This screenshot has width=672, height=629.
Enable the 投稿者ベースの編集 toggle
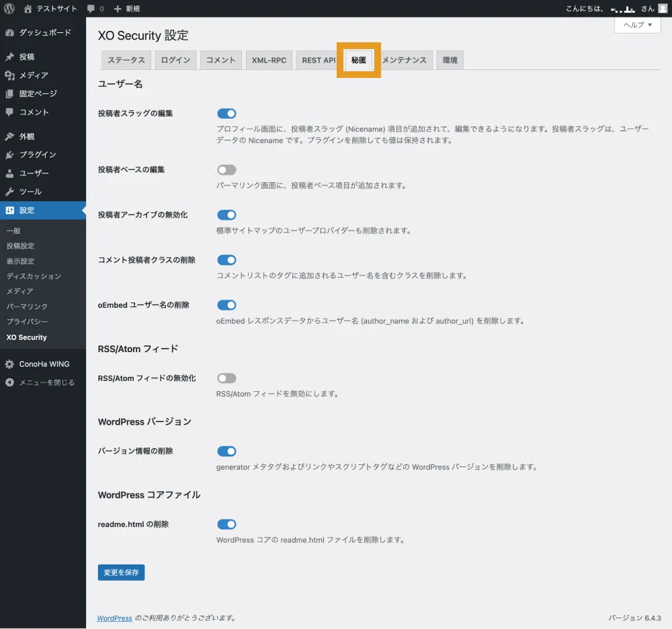pos(226,170)
